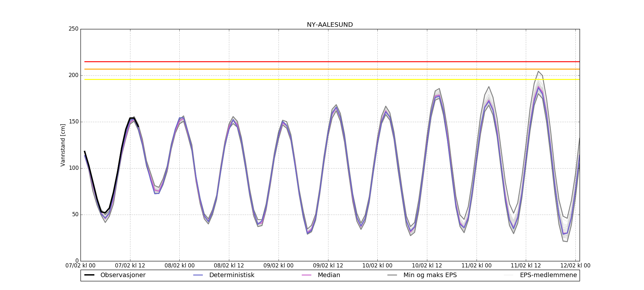The width and height of the screenshot is (644, 290).
Task: Click the gray Min og maks EPS legend line
Action: coord(392,275)
